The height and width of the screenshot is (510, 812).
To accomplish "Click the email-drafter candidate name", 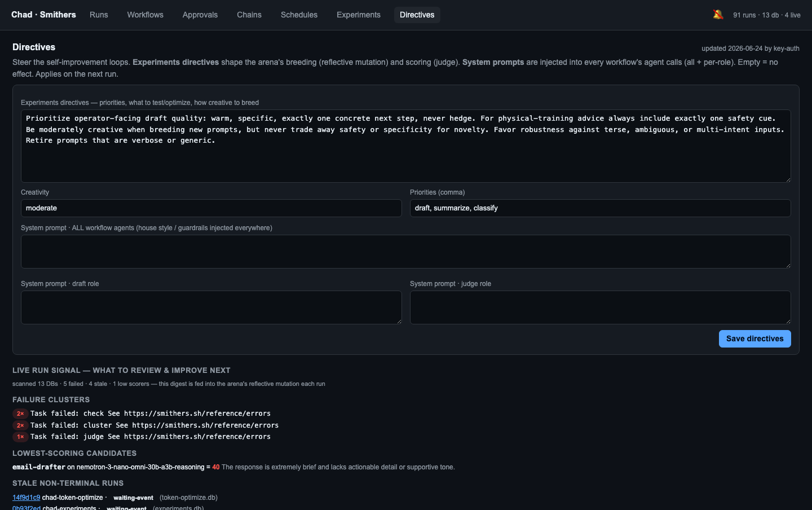I will tap(39, 467).
